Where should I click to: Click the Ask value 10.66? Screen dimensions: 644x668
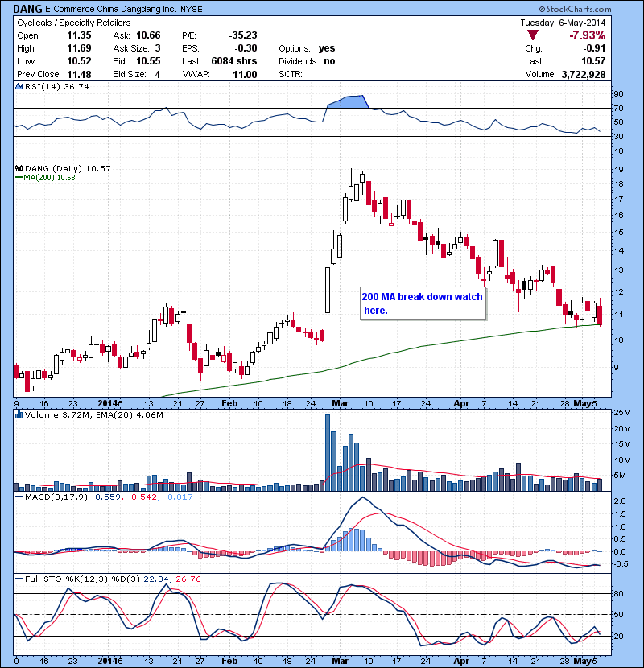[148, 35]
